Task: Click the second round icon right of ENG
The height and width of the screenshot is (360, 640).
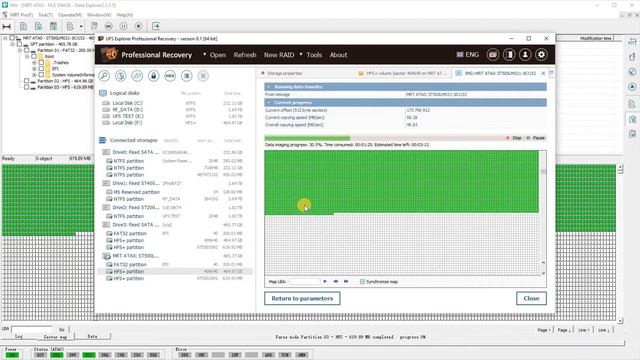Action: click(x=509, y=55)
